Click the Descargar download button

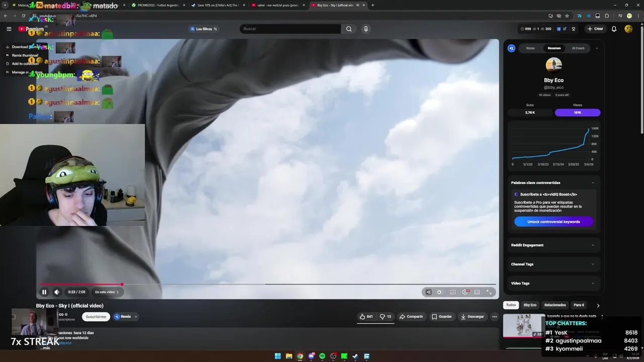(x=472, y=317)
